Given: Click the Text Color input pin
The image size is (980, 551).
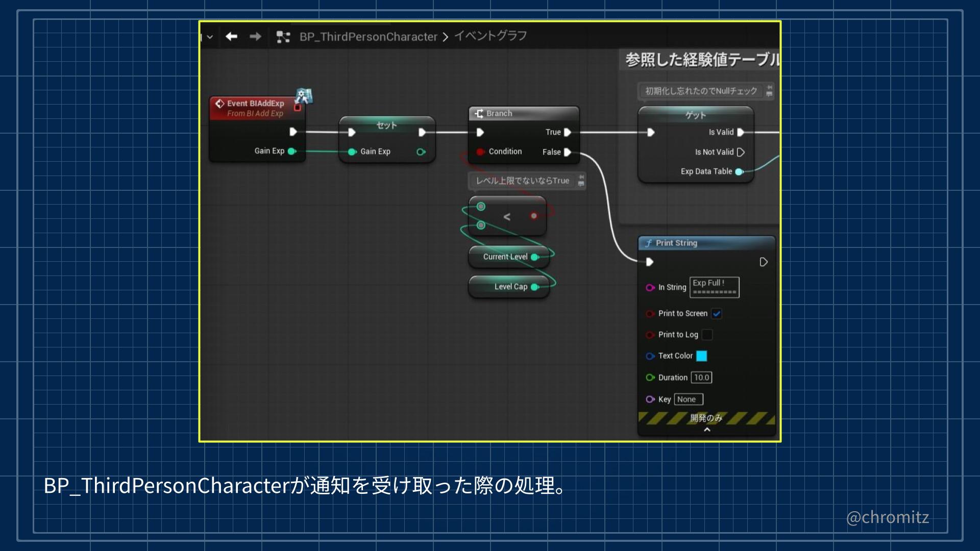Looking at the screenshot, I should (x=650, y=356).
